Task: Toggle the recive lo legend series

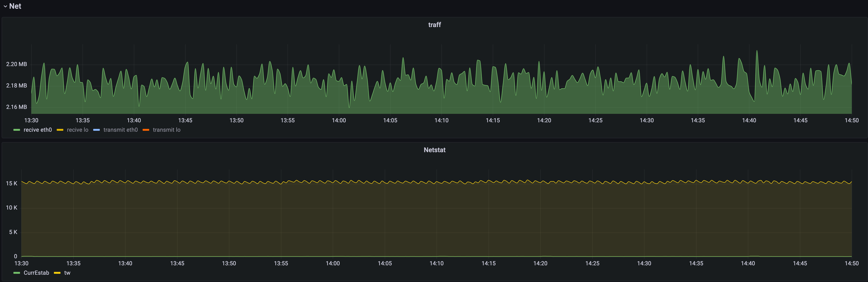Action: click(77, 130)
